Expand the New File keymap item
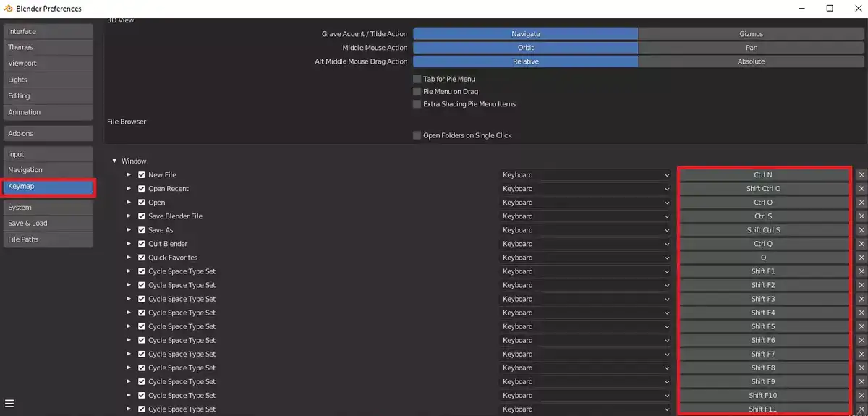Viewport: 868px width, 416px height. click(129, 175)
